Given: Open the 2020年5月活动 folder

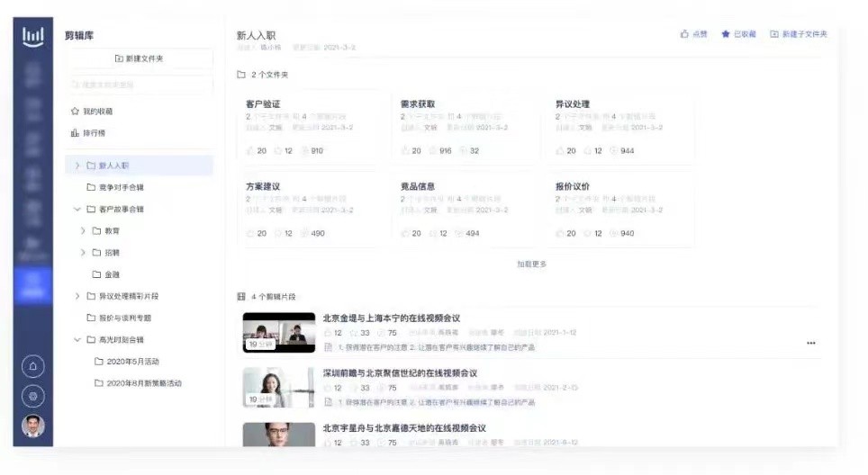Looking at the screenshot, I should pyautogui.click(x=127, y=361).
